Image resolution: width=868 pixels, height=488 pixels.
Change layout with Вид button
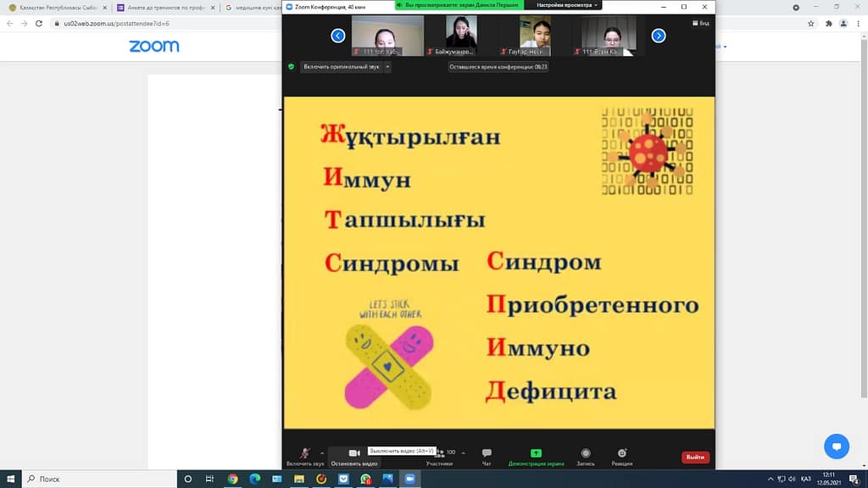[x=701, y=24]
